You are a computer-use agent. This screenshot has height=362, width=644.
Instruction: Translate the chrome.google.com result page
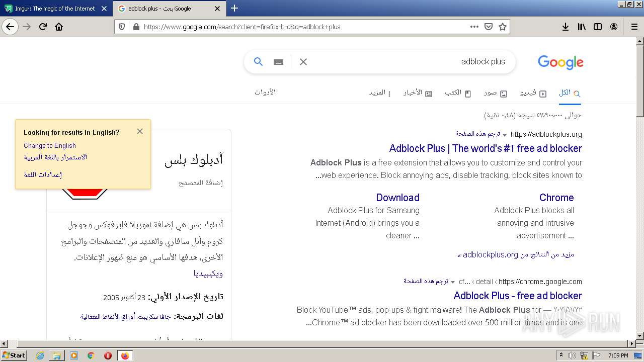click(x=426, y=282)
